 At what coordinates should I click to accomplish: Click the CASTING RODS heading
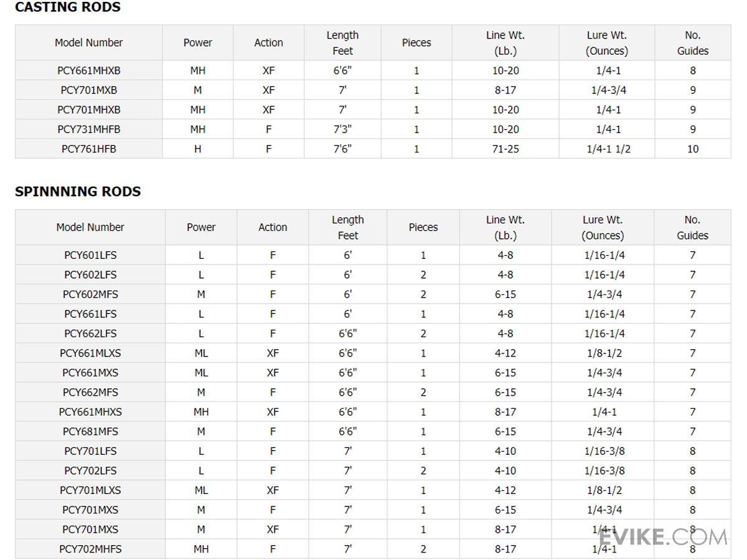pyautogui.click(x=68, y=7)
